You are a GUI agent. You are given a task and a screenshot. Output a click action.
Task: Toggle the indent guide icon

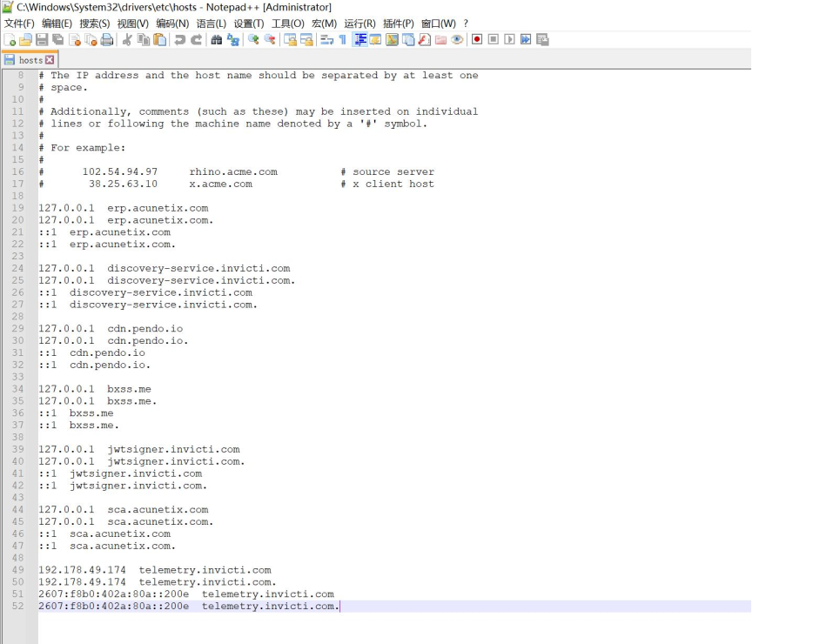(x=360, y=40)
